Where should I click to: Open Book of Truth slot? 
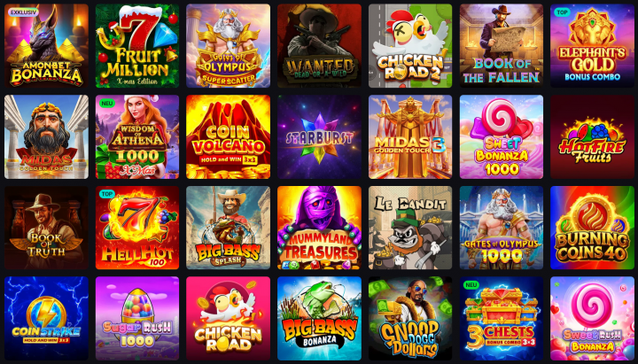coord(46,228)
